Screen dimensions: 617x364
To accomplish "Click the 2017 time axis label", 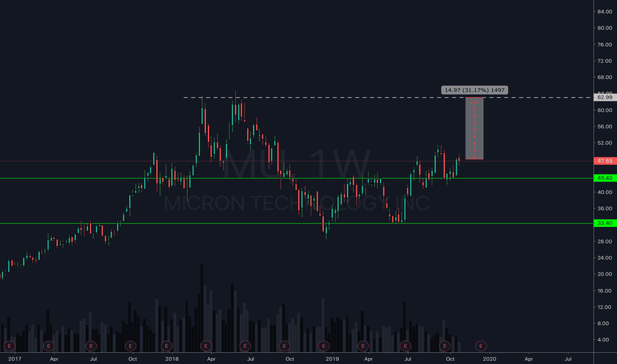I will [x=15, y=359].
